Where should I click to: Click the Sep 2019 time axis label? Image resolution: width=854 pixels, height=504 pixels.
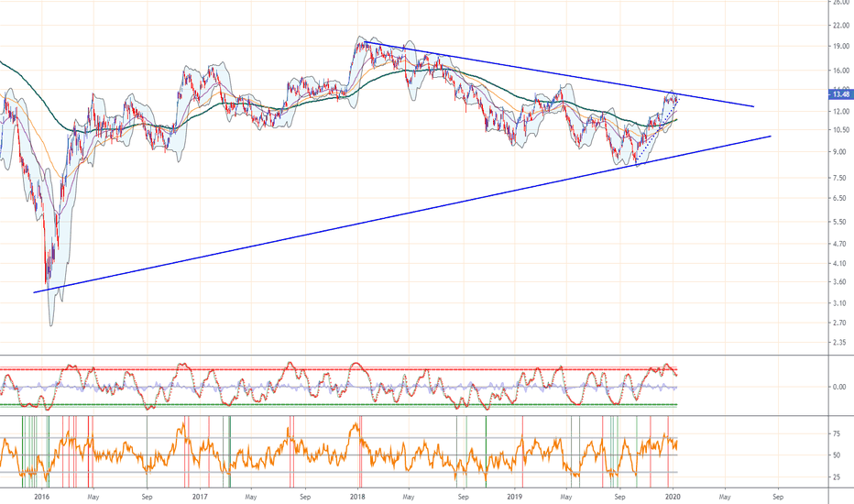pyautogui.click(x=619, y=497)
